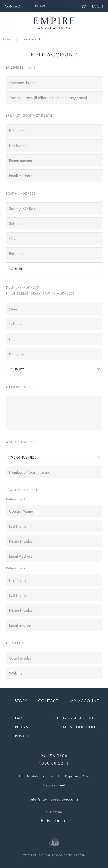108x868 pixels.
Task: Focus the General Notes text area
Action: coord(54,413)
